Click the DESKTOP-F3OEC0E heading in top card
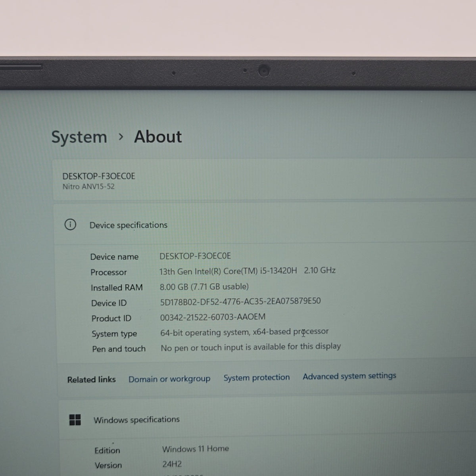Viewport: 476px width, 476px height. [99, 176]
